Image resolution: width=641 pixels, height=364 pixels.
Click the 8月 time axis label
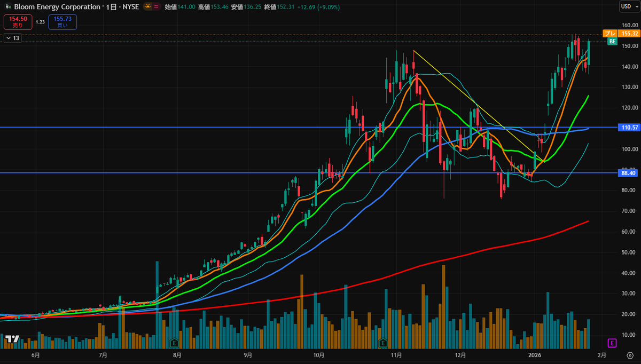[x=177, y=354]
